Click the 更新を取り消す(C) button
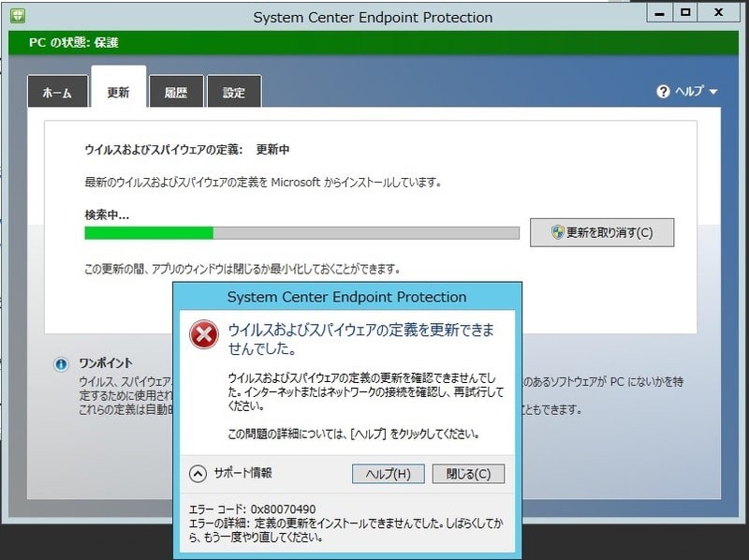The image size is (749, 560). (602, 232)
